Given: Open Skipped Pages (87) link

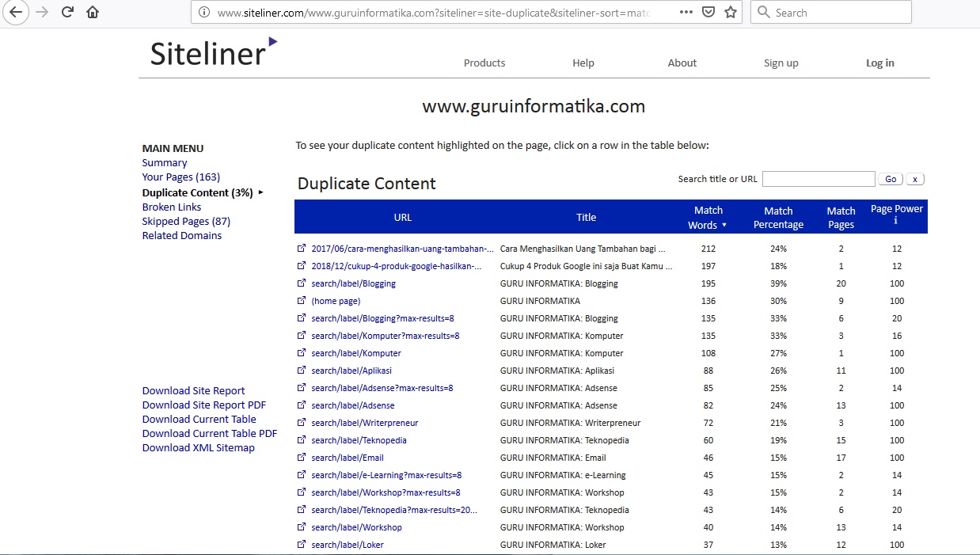Looking at the screenshot, I should 186,222.
